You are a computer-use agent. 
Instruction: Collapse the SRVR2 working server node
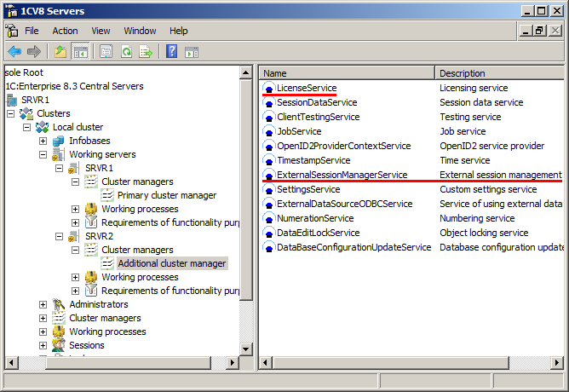point(59,236)
